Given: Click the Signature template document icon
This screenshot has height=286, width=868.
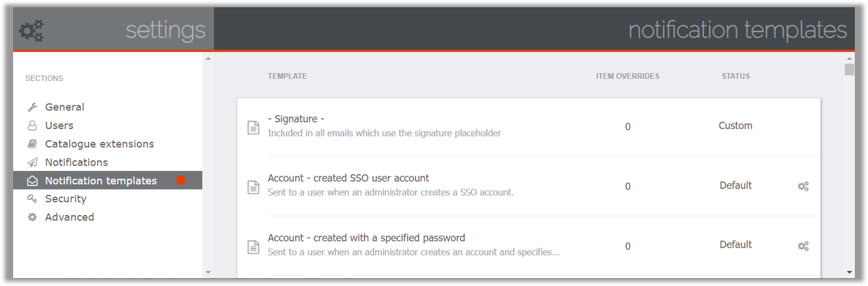Looking at the screenshot, I should point(253,128).
